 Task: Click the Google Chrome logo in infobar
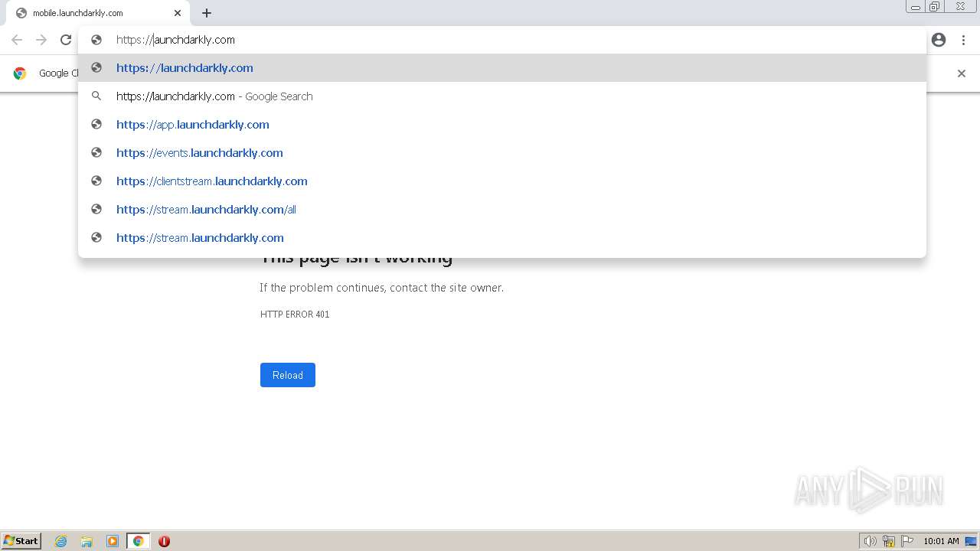tap(20, 73)
